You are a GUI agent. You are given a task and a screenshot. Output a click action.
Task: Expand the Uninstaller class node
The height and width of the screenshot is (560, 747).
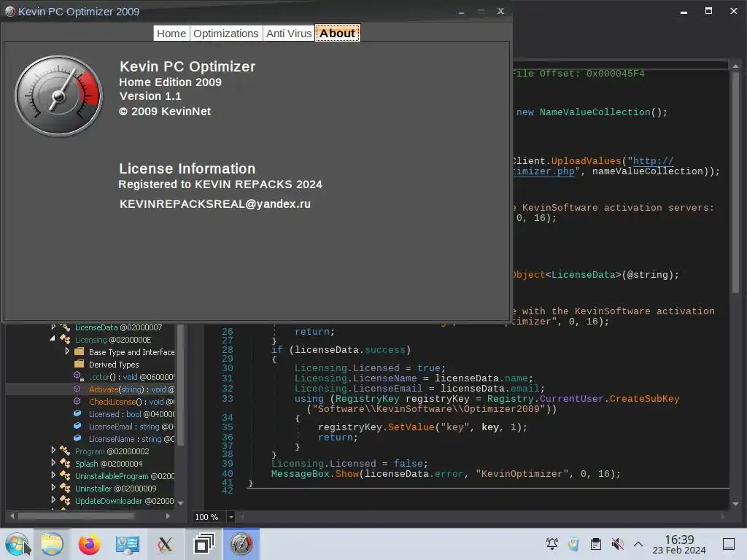pyautogui.click(x=53, y=487)
